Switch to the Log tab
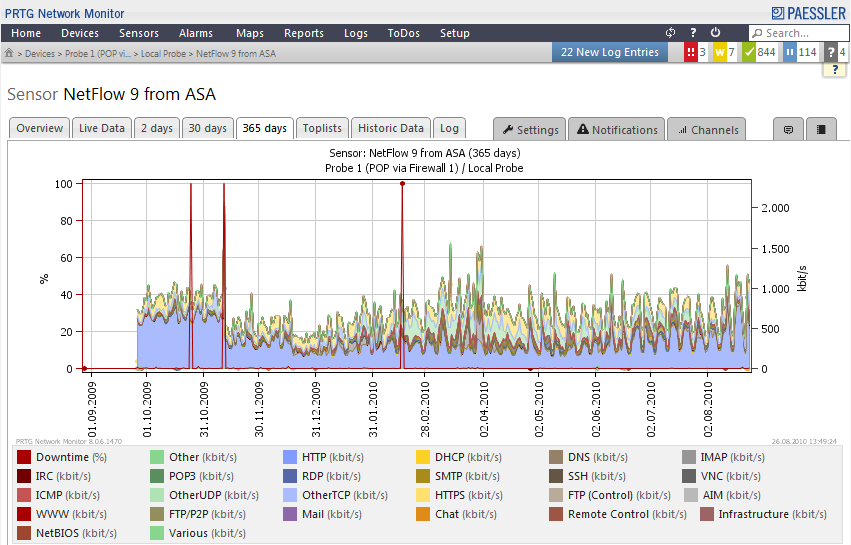The height and width of the screenshot is (545, 851). 449,129
